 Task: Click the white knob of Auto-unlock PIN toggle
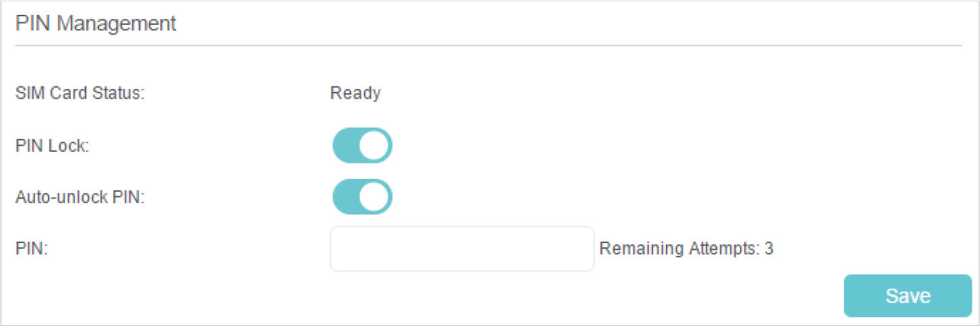click(x=375, y=197)
